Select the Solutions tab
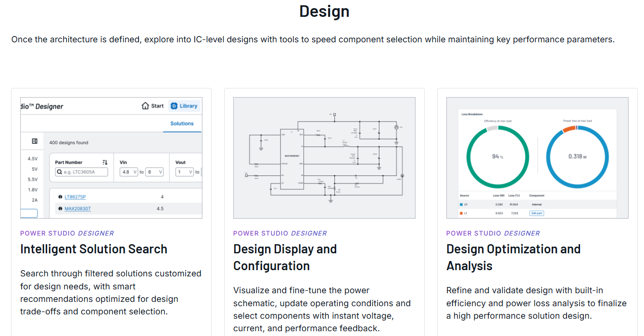The height and width of the screenshot is (336, 644). pyautogui.click(x=182, y=124)
